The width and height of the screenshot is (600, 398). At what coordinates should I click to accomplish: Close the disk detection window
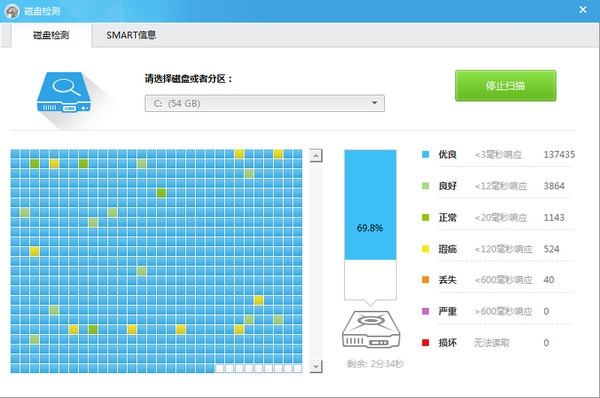coord(583,10)
